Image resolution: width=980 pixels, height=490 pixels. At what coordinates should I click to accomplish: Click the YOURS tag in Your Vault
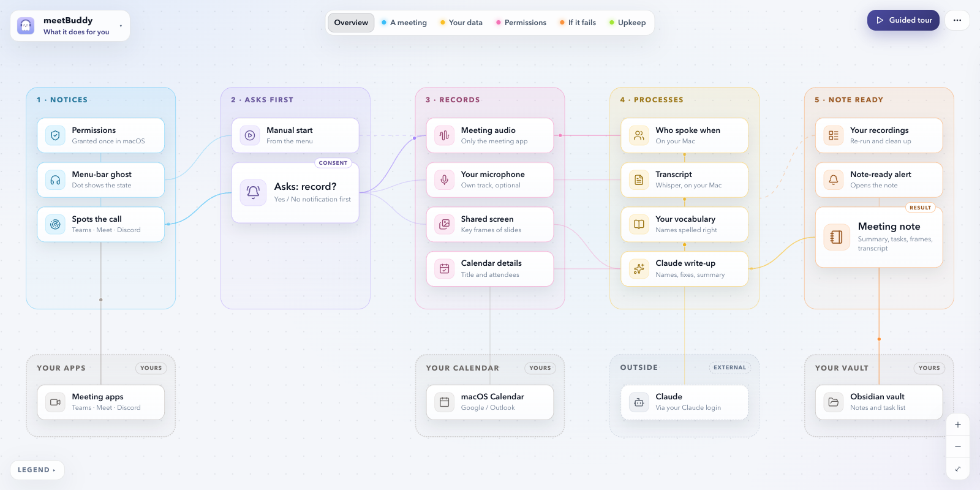pyautogui.click(x=929, y=368)
